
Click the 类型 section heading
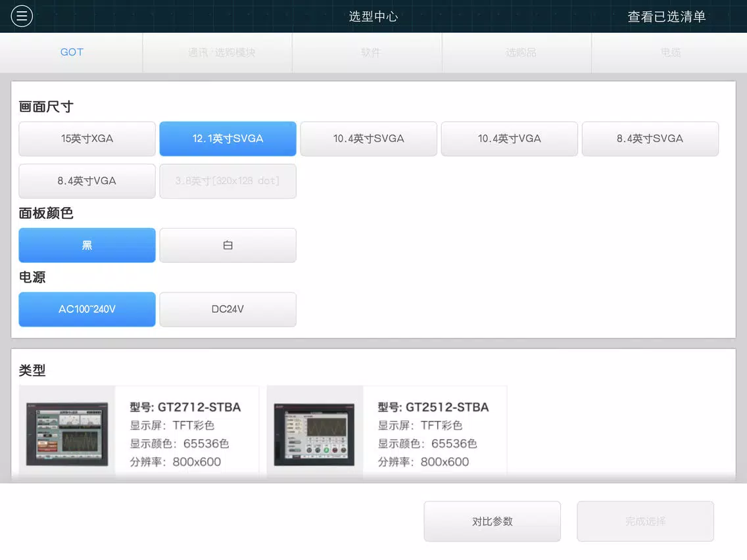[x=32, y=370]
